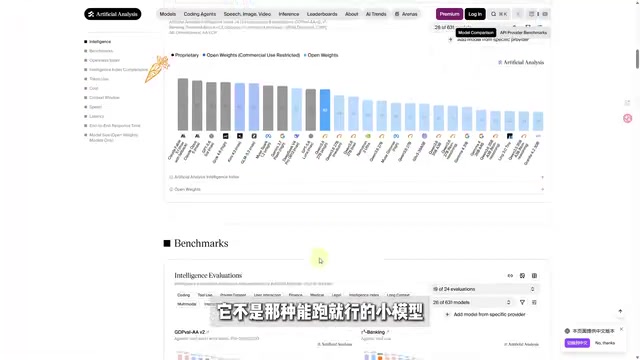640x360 pixels.
Task: Click the filter funnel icon
Action: 522,302
